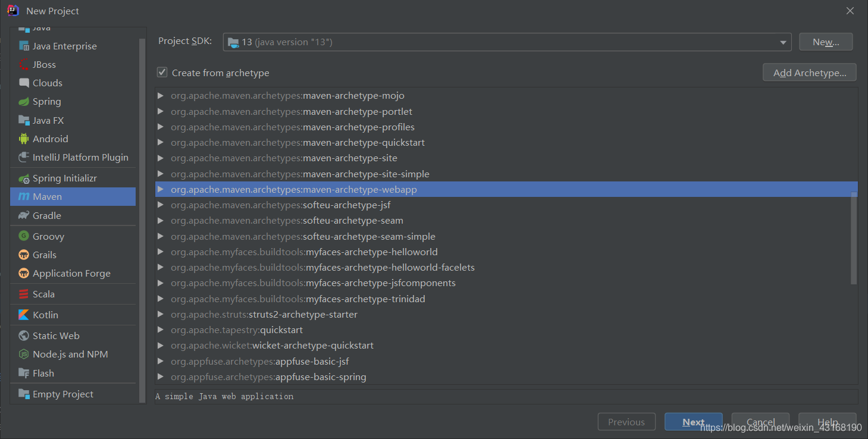
Task: Select appfuse-basic-jsf row
Action: [506, 361]
